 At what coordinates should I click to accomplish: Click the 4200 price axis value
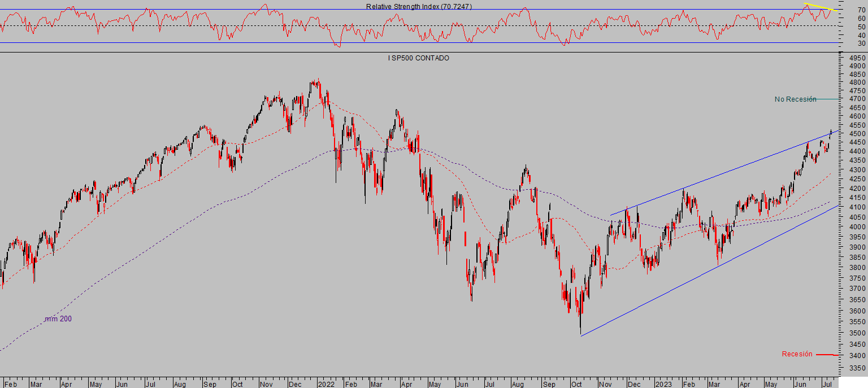(858, 189)
